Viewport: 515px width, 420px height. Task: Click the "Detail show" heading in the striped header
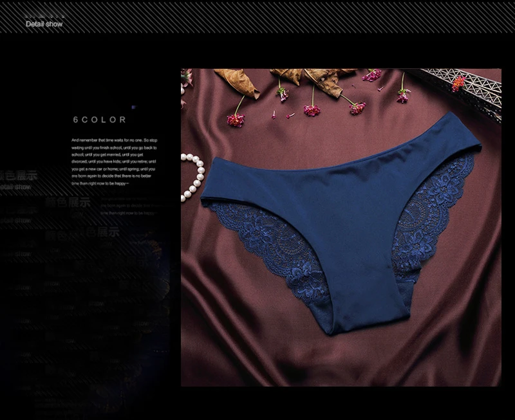[x=44, y=24]
